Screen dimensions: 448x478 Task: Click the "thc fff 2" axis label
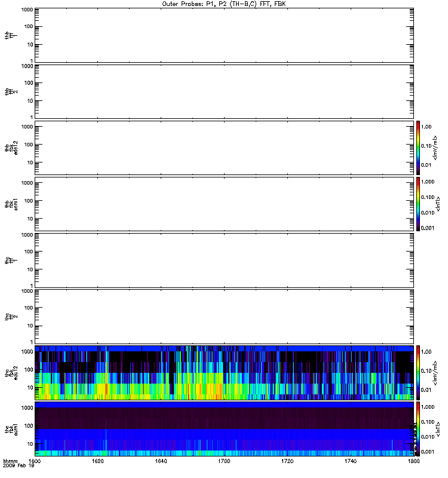(x=11, y=317)
